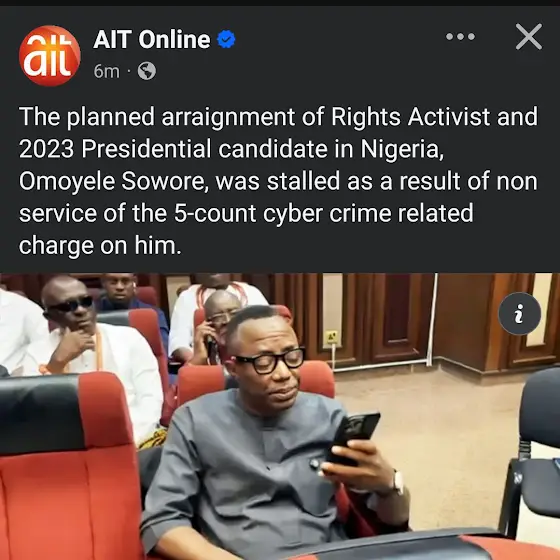This screenshot has height=560, width=560.
Task: Tap the circular info icon on photo
Action: 520,314
